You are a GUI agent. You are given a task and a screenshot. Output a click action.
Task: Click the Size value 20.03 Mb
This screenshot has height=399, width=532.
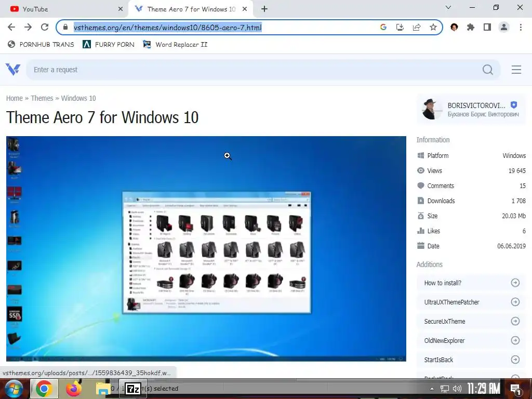(x=514, y=216)
